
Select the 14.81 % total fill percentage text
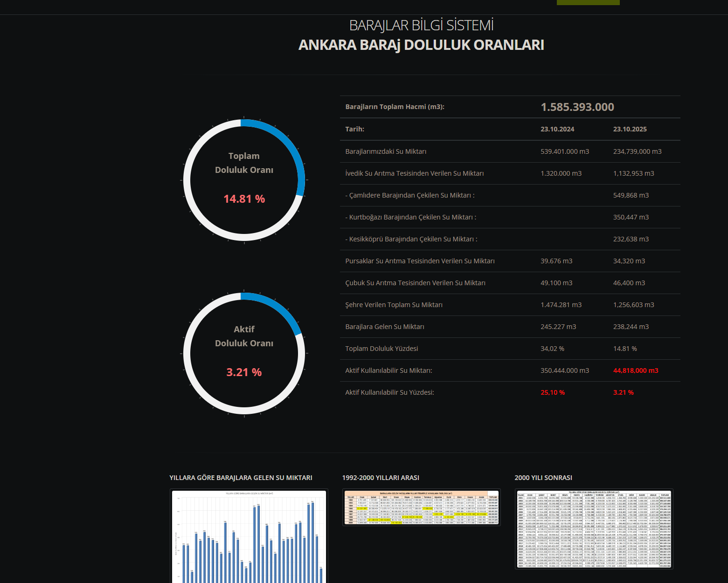[244, 199]
